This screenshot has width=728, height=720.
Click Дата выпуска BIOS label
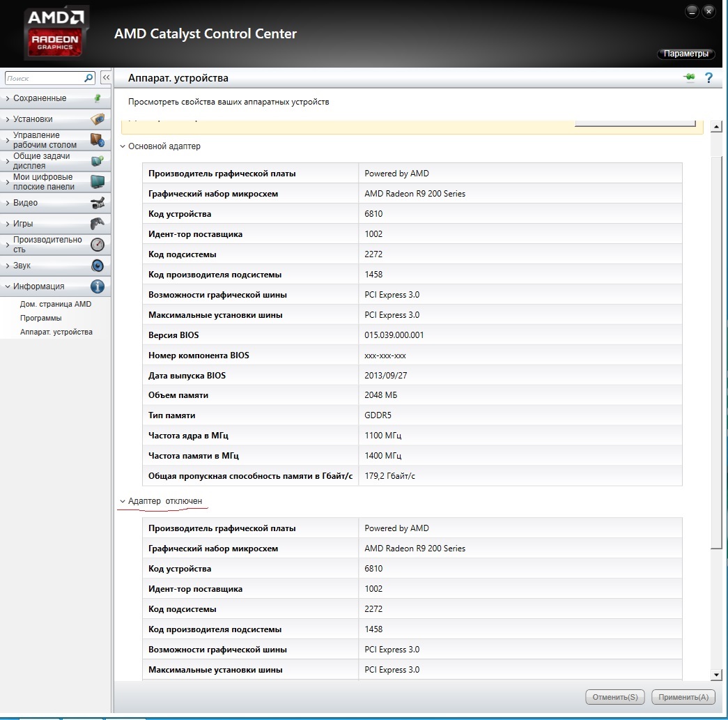point(187,375)
